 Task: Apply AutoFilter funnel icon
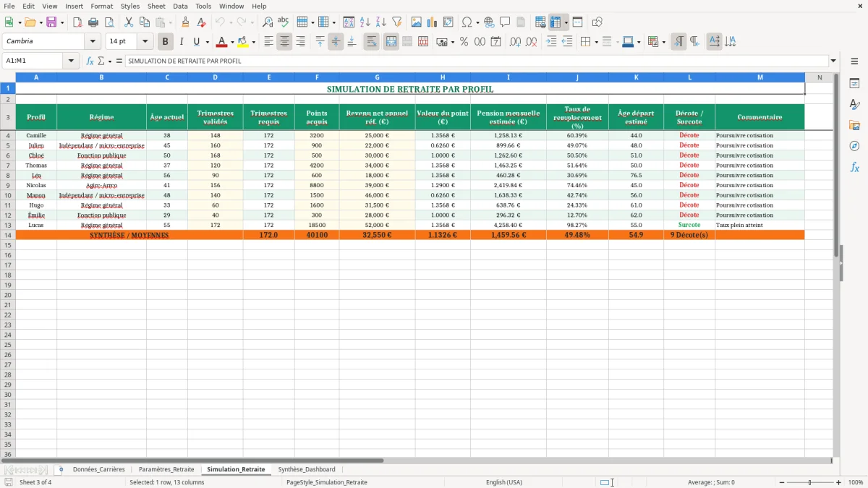397,22
